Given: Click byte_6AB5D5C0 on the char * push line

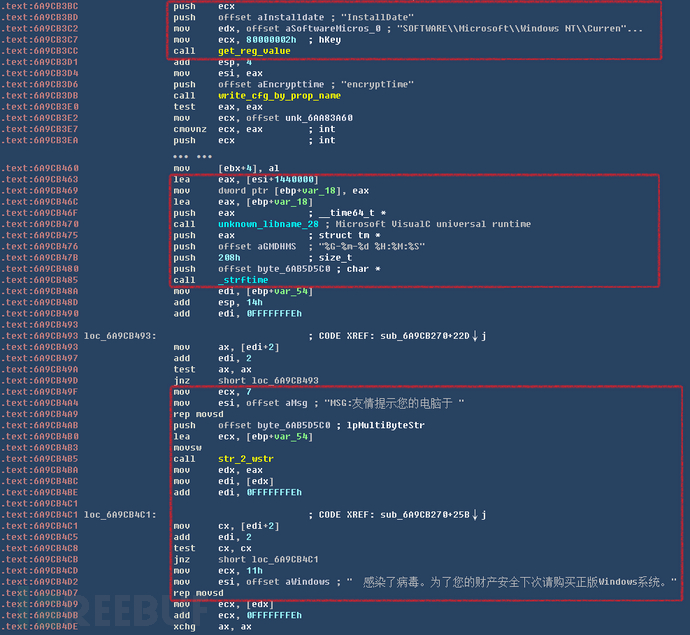Looking at the screenshot, I should 294,269.
